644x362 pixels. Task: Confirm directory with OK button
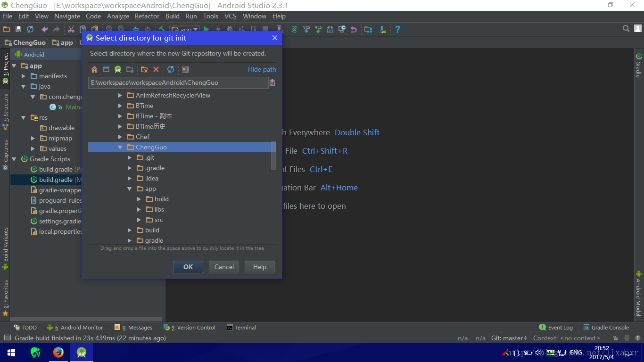[x=188, y=267]
